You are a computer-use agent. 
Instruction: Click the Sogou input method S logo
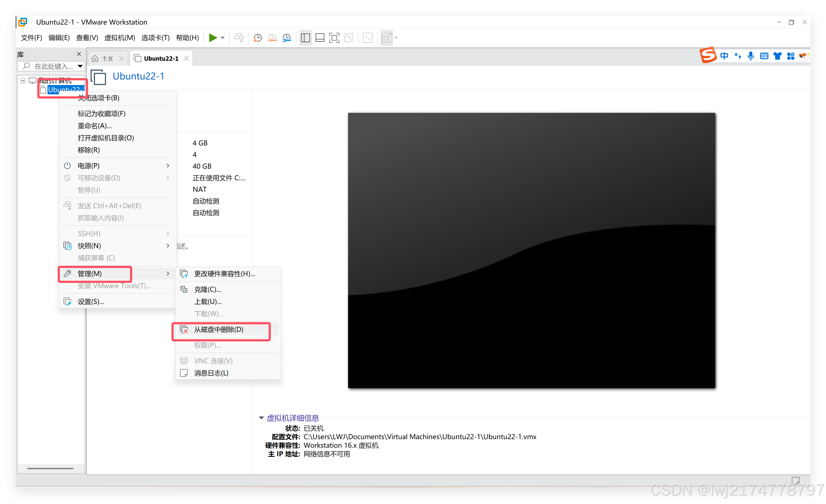tap(708, 55)
